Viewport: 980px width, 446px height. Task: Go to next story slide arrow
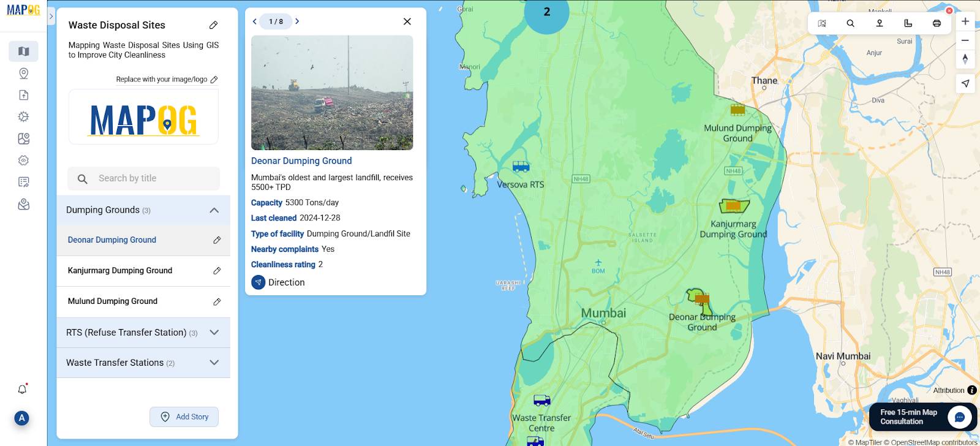pyautogui.click(x=297, y=21)
